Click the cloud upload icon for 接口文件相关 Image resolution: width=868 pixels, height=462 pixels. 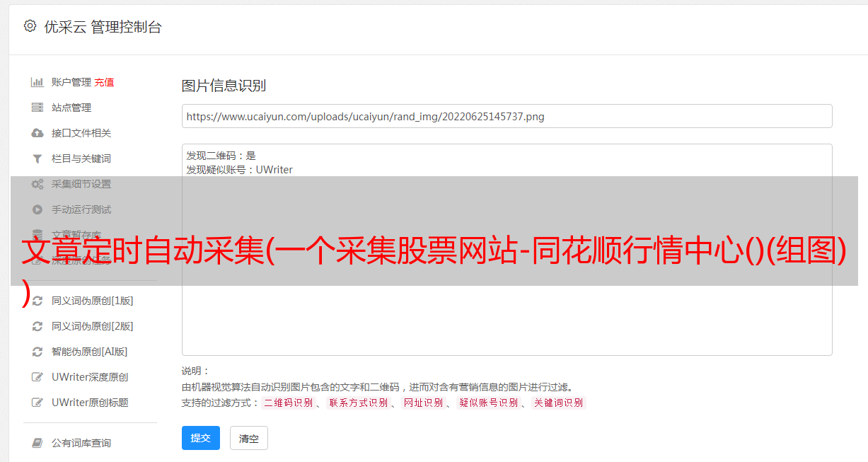(37, 133)
